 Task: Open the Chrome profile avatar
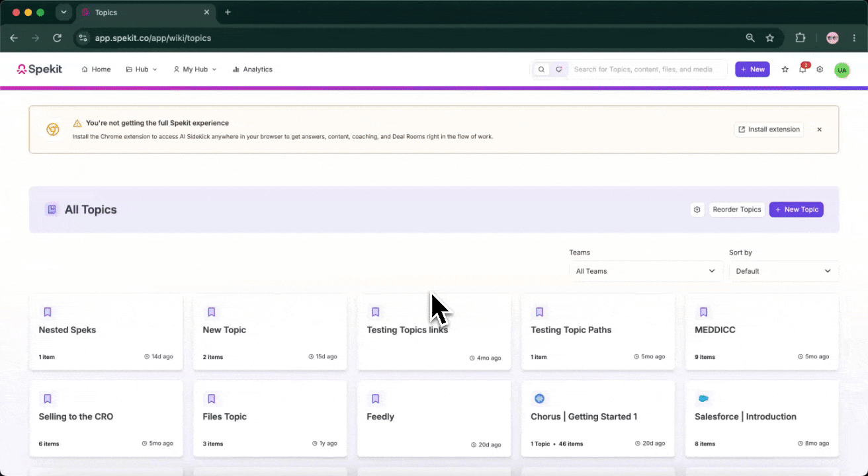click(x=832, y=38)
